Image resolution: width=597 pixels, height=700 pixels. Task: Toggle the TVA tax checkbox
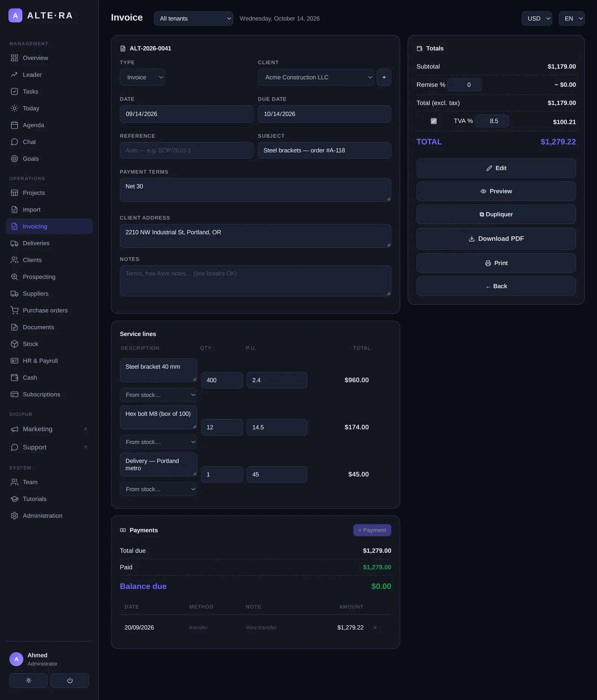(x=434, y=121)
